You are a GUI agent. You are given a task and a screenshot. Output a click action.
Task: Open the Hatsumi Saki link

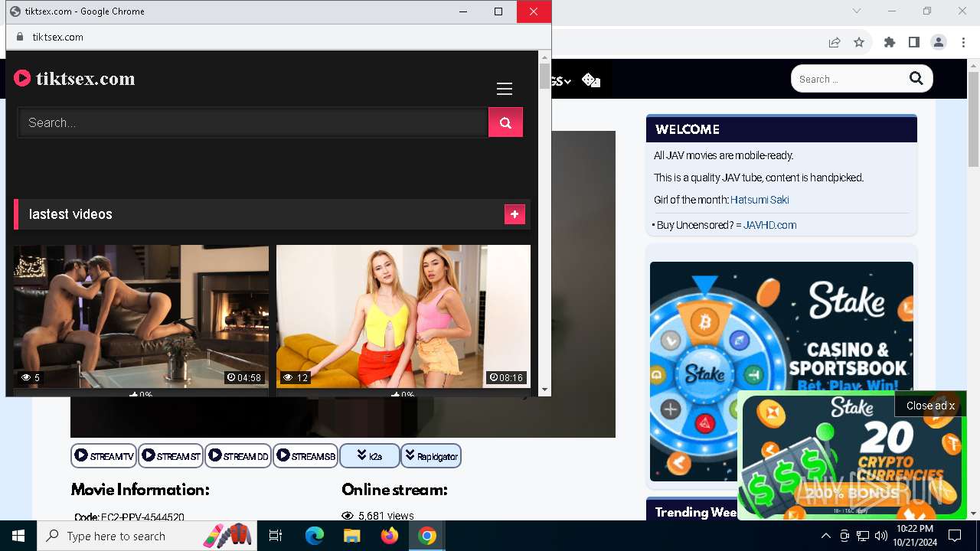[759, 200]
